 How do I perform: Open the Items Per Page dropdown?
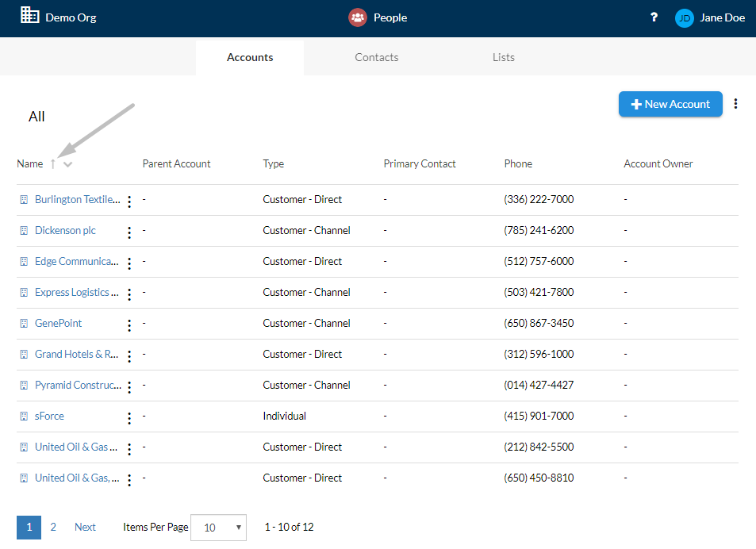click(x=218, y=528)
